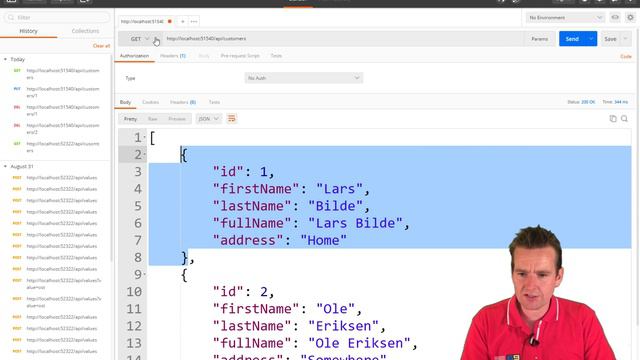Click the Status 200 OK text

point(581,102)
